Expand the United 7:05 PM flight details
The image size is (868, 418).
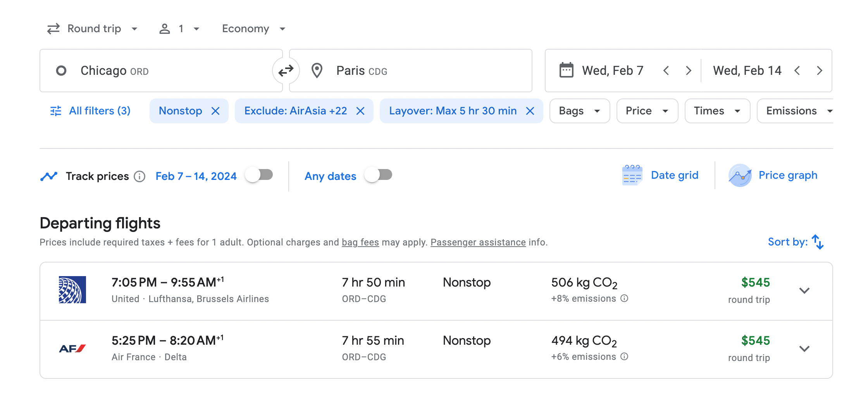[x=804, y=291]
